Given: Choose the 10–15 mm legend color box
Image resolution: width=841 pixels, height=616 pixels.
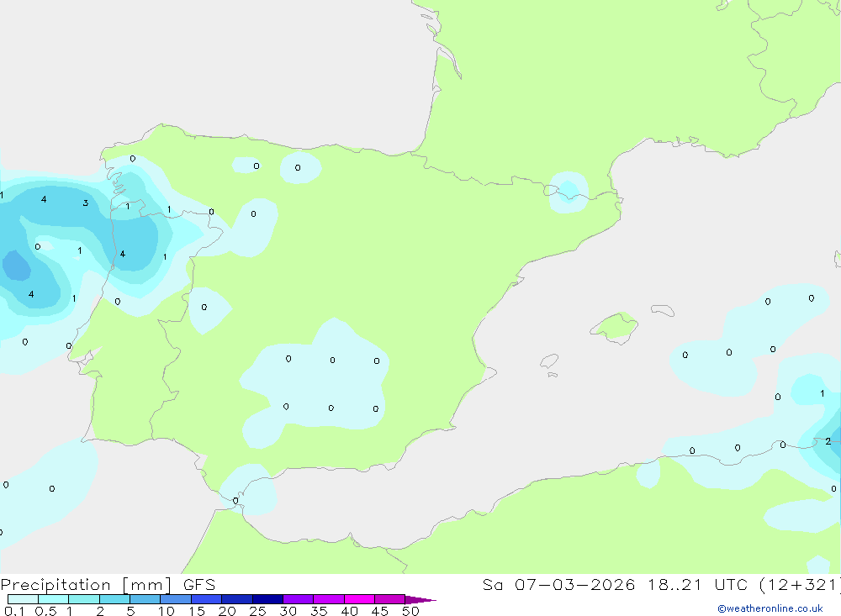Looking at the screenshot, I should 176,599.
